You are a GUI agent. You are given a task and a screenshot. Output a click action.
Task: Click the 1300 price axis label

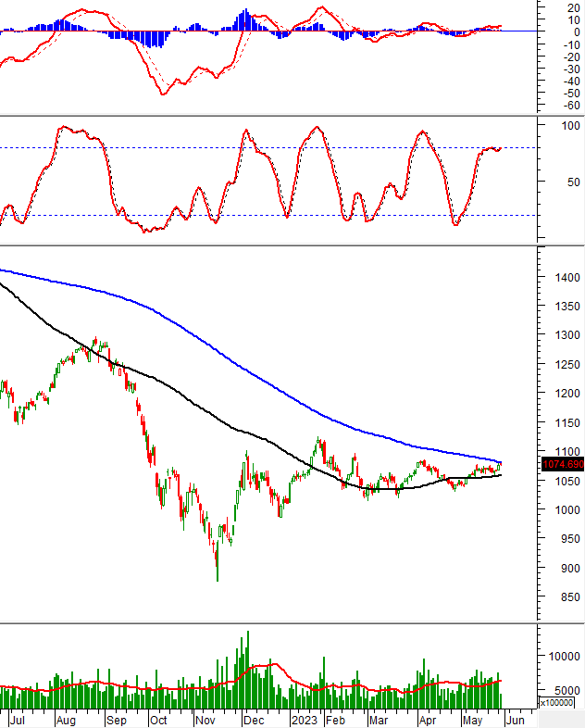[x=567, y=335]
